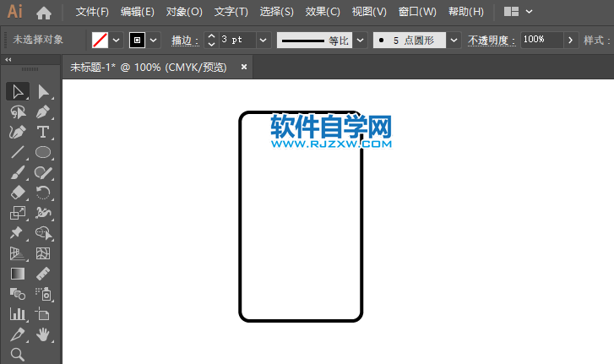This screenshot has width=614, height=364.
Task: Open the 视图(V) menu
Action: (x=369, y=12)
